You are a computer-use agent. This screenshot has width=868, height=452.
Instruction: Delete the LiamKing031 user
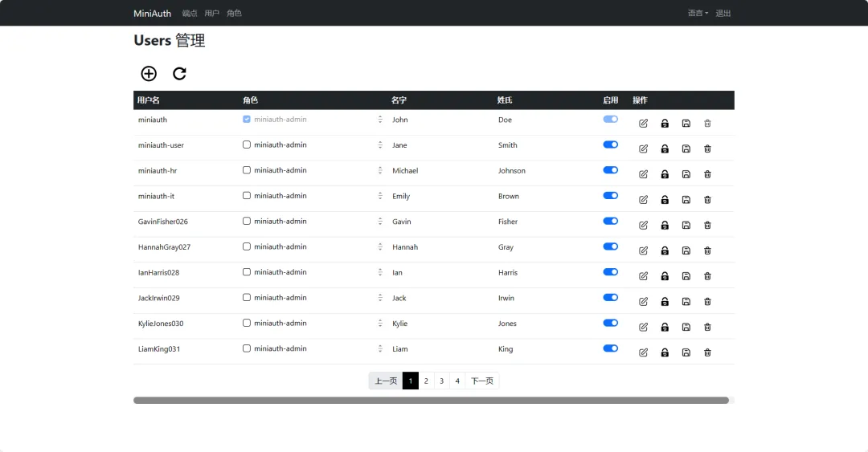tap(707, 352)
